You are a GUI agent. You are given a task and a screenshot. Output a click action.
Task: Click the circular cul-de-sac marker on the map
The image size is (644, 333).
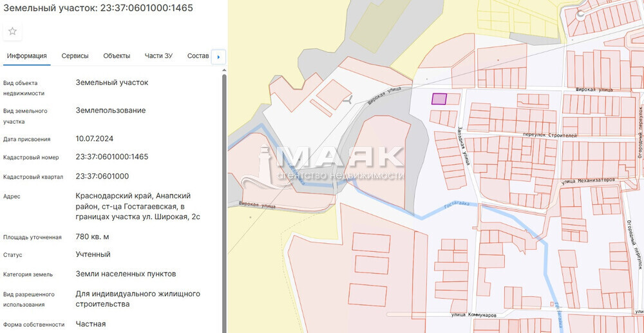pyautogui.click(x=582, y=14)
